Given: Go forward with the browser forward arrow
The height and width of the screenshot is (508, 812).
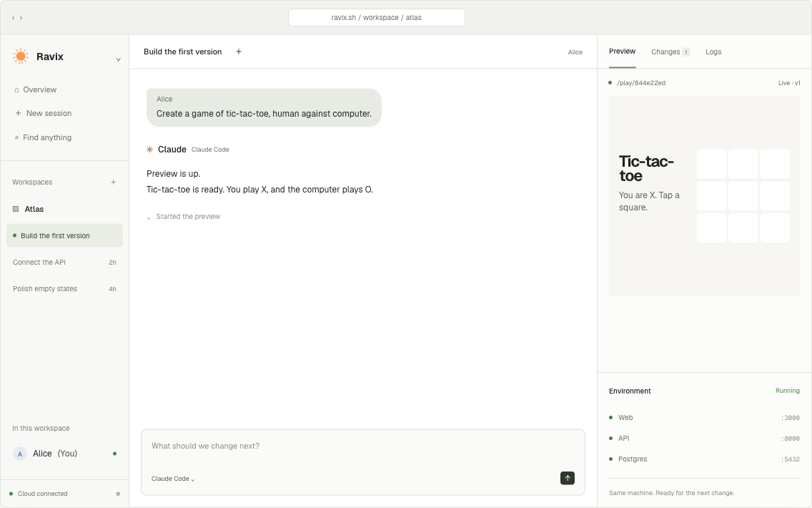Looking at the screenshot, I should pyautogui.click(x=21, y=18).
